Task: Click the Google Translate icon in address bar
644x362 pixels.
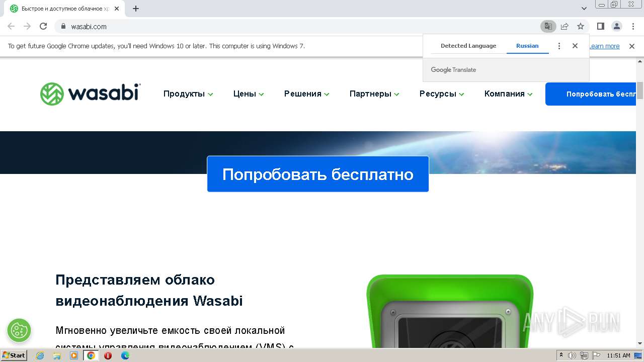Action: click(x=548, y=26)
